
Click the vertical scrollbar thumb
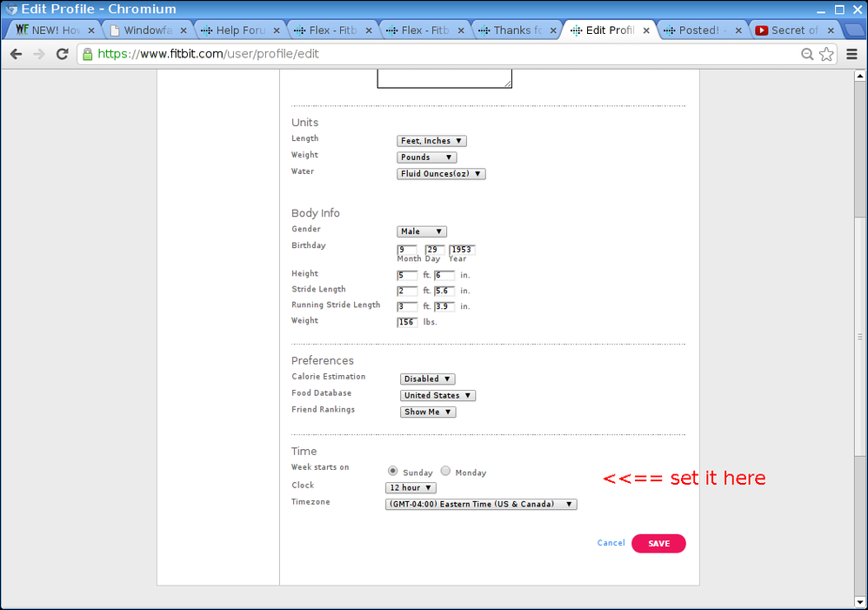[859, 336]
